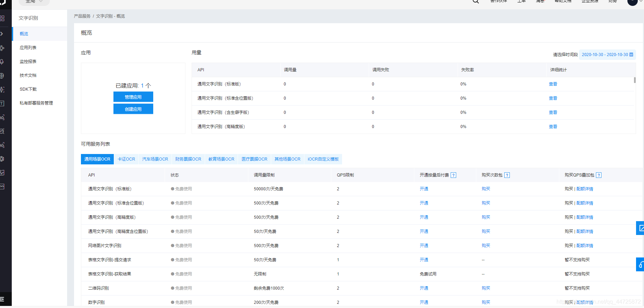Viewport: 644px width, 308px height.
Task: Expand the dark sidebar with chevron arrow
Action: click(2, 34)
